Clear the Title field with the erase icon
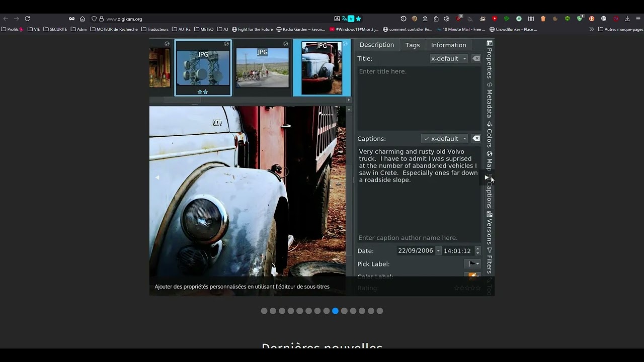 click(x=476, y=58)
